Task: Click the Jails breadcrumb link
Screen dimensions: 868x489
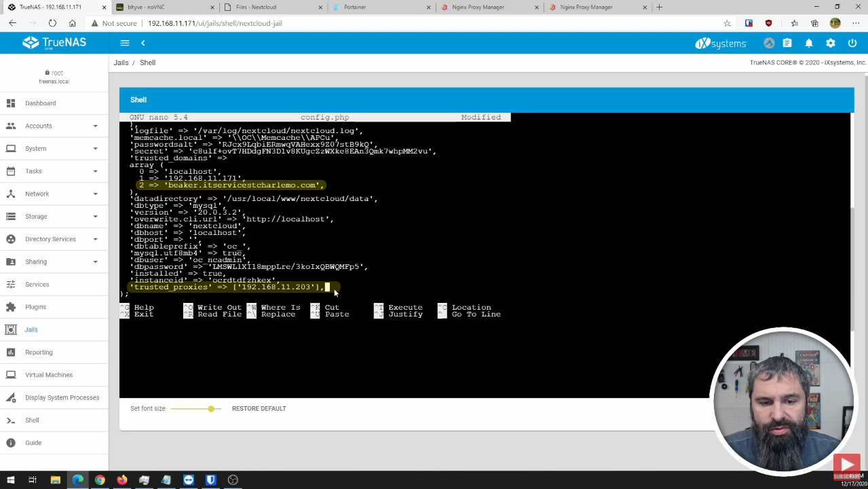Action: coord(121,62)
